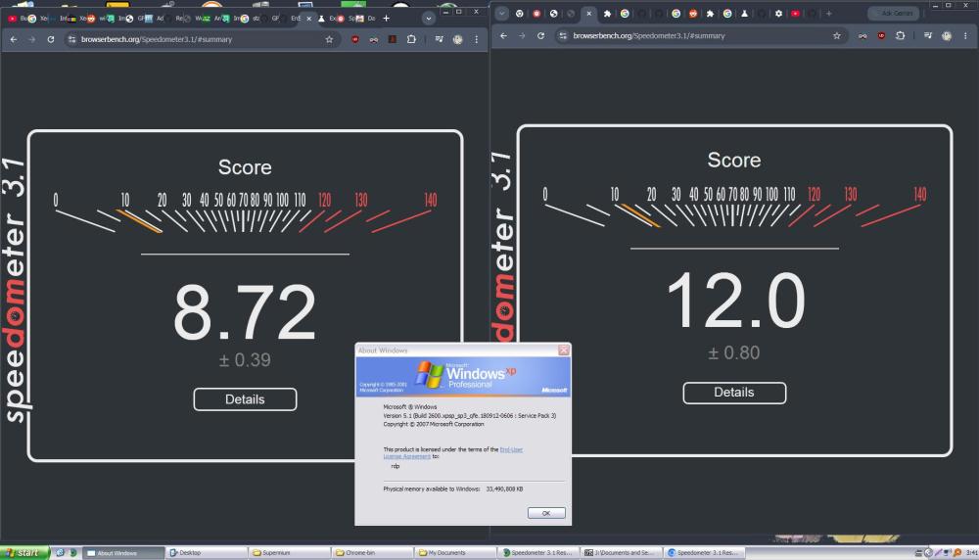
Task: Switch to Chrome-bin folder taskbar button
Action: click(x=373, y=553)
